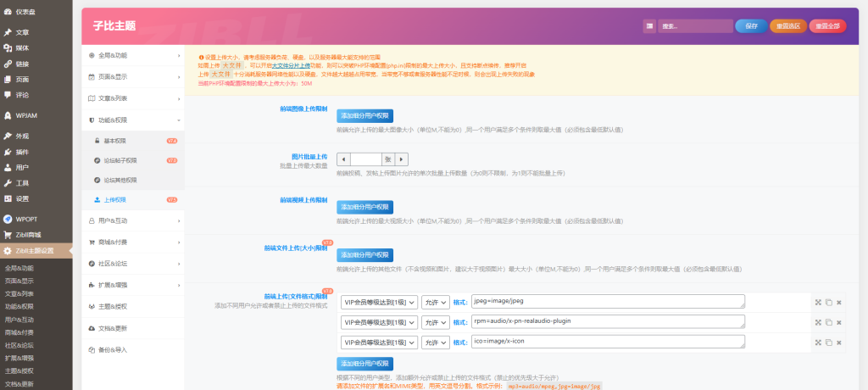868x390 pixels.
Task: Click the move icon on the rpm=audio row
Action: pos(818,322)
